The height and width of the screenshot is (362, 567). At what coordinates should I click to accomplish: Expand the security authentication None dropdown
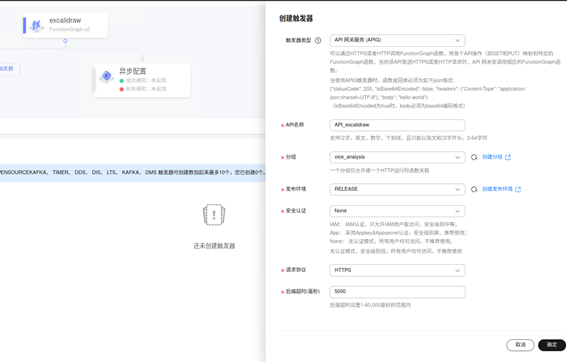point(397,211)
